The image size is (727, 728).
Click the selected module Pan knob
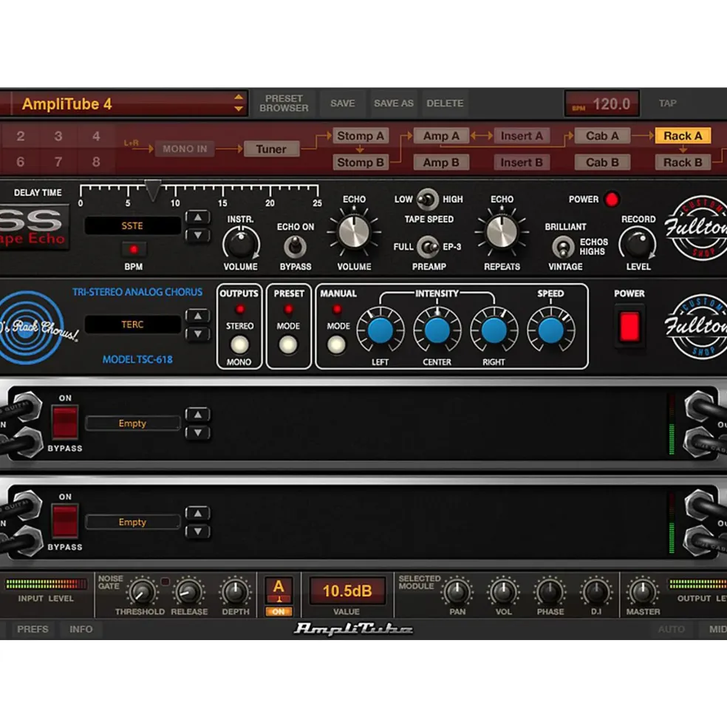click(x=457, y=592)
